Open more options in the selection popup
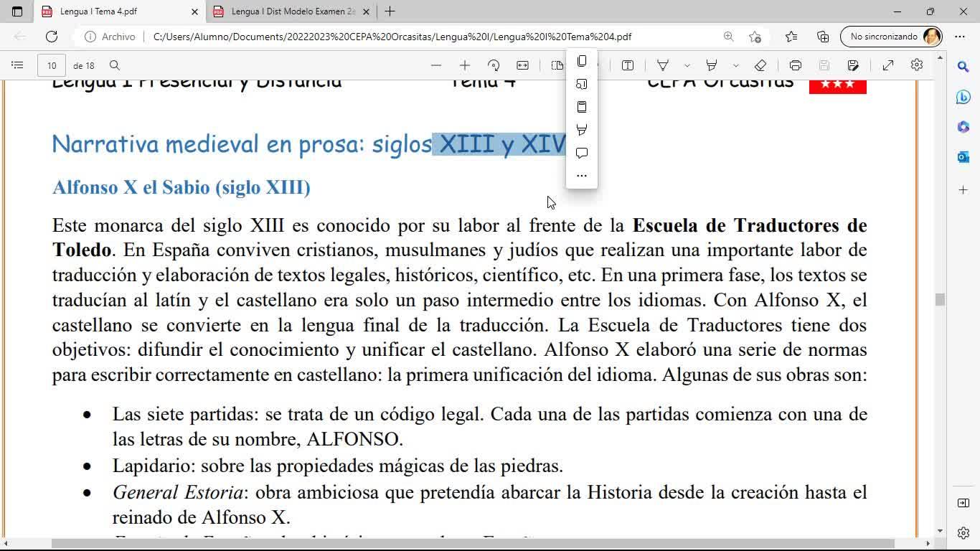The height and width of the screenshot is (551, 980). pyautogui.click(x=582, y=176)
